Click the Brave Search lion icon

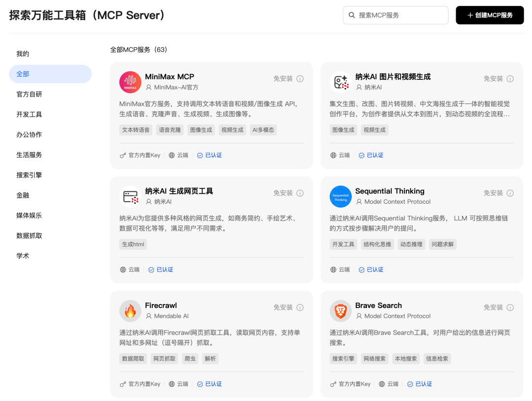point(341,311)
